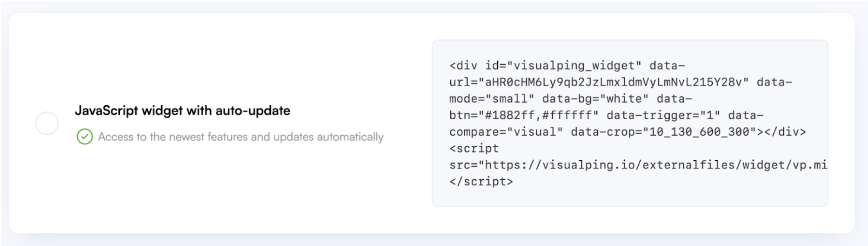The height and width of the screenshot is (246, 868).
Task: Click the opening <div tag in code
Action: pos(463,66)
